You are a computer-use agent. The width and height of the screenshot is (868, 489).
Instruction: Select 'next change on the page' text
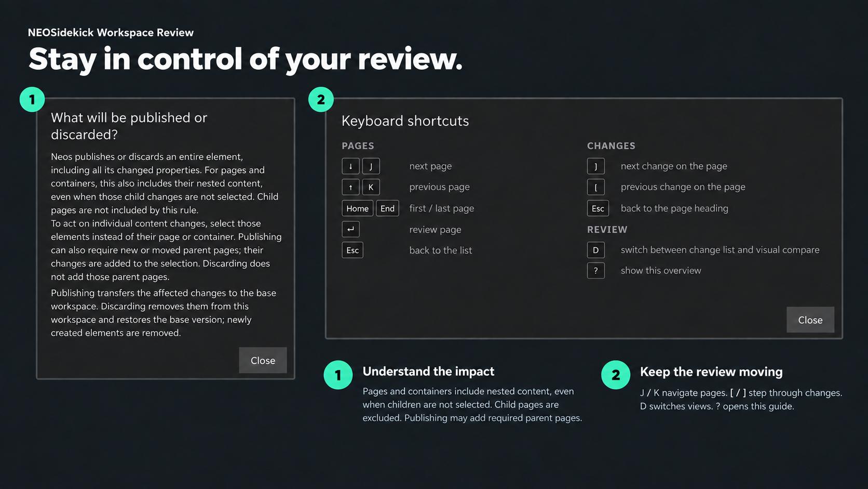click(x=674, y=166)
